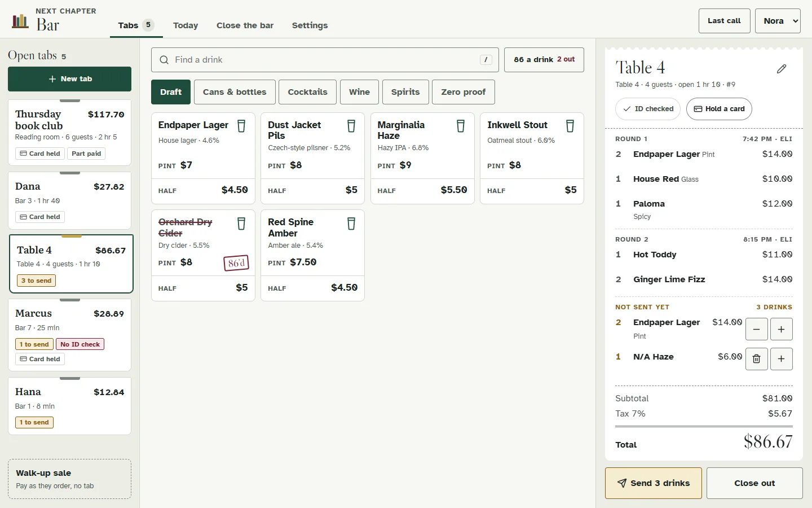Open the 86 a drink button
Viewport: 812px width, 508px height.
[x=544, y=60]
